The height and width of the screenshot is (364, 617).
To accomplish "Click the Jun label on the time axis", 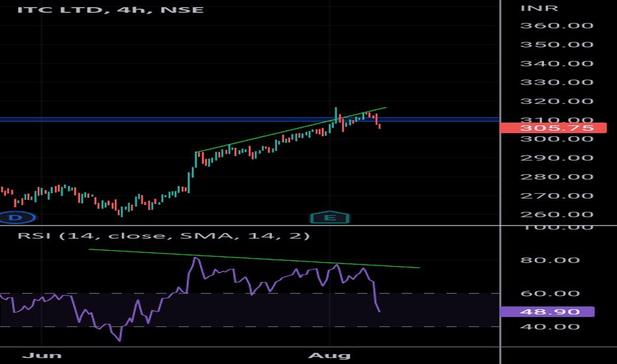I will 42,355.
